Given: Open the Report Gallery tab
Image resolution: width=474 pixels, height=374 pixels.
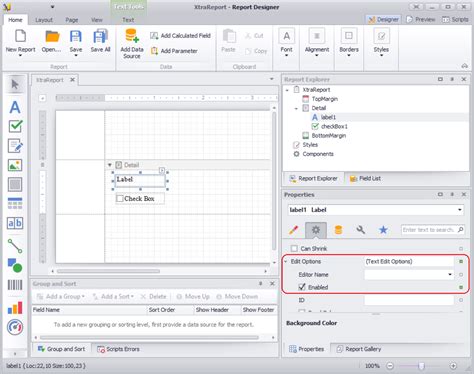Looking at the screenshot, I should (x=359, y=349).
